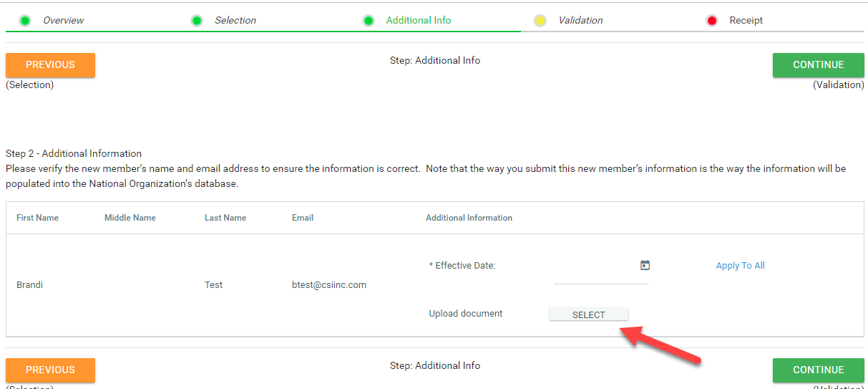
Task: Click SELECT to upload a document
Action: [x=588, y=314]
